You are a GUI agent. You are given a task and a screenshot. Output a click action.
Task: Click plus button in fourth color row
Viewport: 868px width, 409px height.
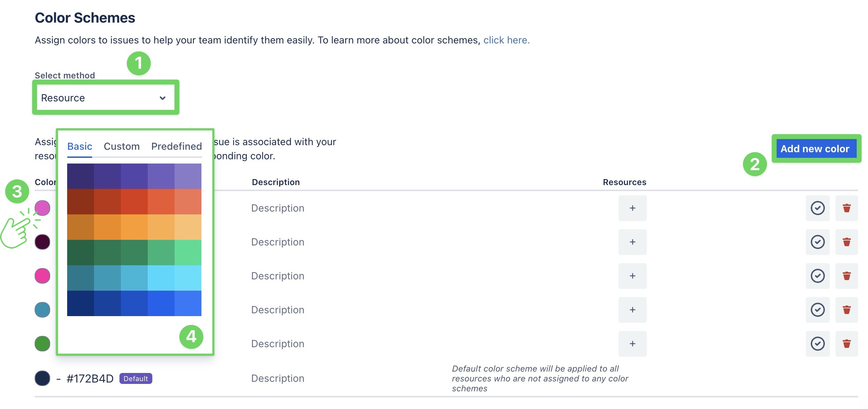click(632, 310)
